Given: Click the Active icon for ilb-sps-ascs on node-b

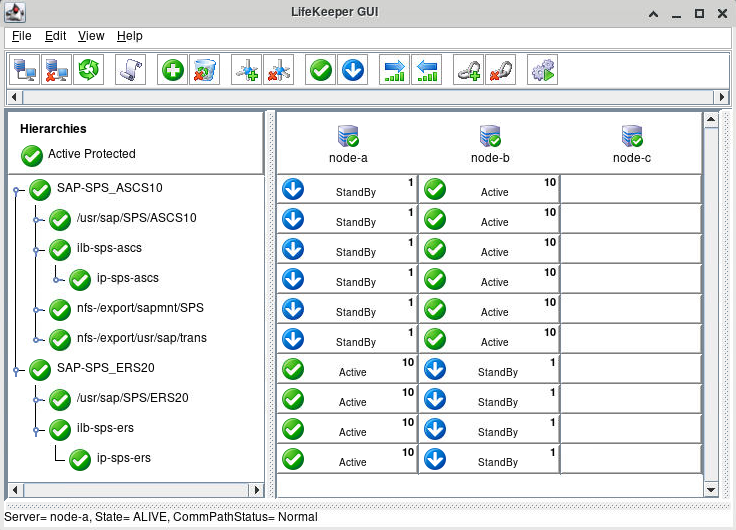Looking at the screenshot, I should coord(435,249).
